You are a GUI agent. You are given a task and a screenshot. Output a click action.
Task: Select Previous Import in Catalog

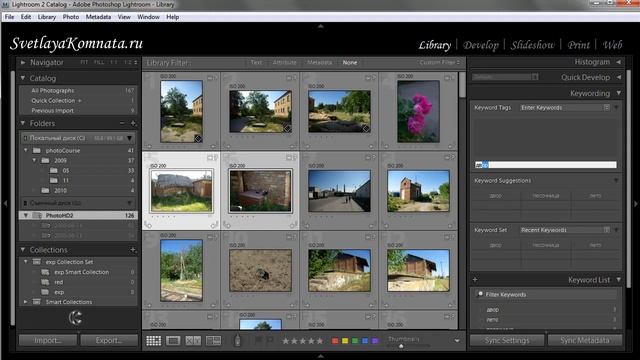click(x=78, y=111)
